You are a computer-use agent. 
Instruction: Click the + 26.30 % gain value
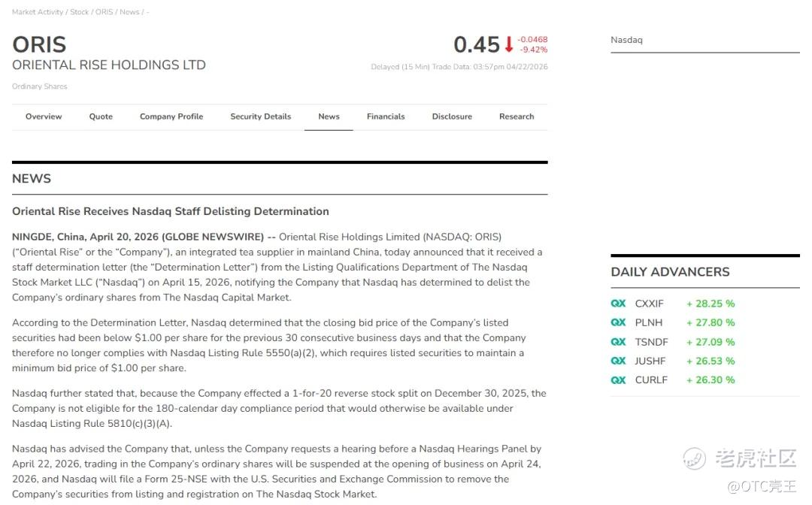tap(710, 380)
